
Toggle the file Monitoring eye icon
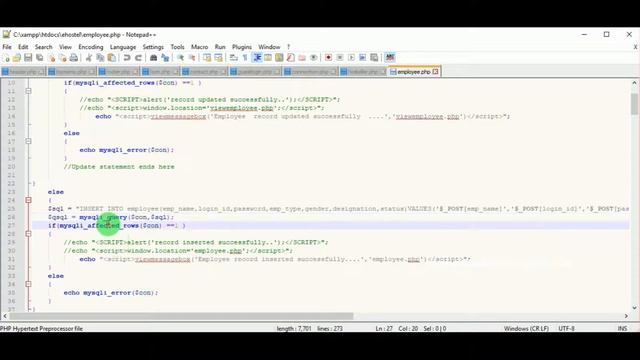click(x=313, y=58)
